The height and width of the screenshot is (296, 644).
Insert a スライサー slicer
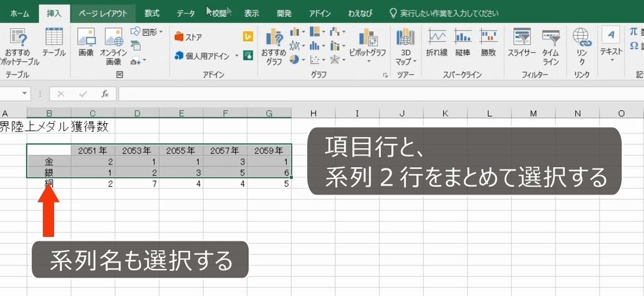pyautogui.click(x=522, y=43)
